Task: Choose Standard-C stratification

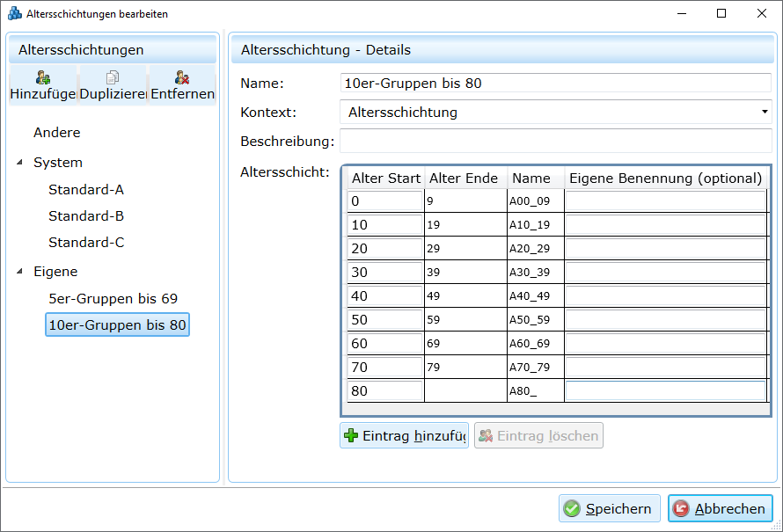Action: pos(86,243)
